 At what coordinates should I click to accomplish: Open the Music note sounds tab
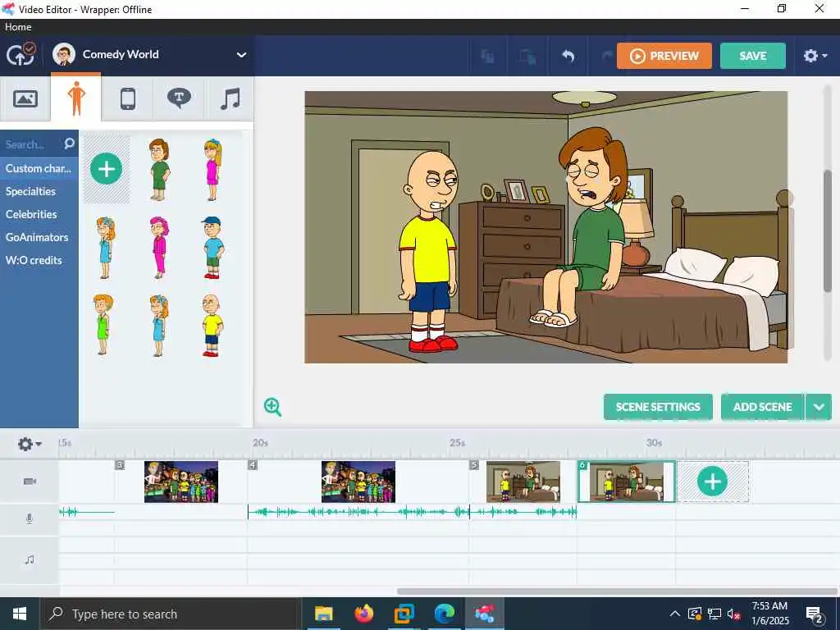230,98
